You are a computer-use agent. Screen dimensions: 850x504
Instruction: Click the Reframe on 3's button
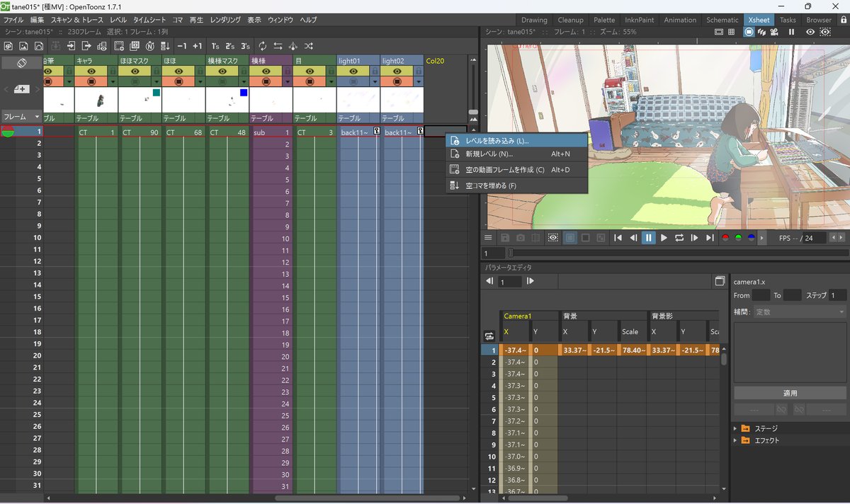click(245, 46)
